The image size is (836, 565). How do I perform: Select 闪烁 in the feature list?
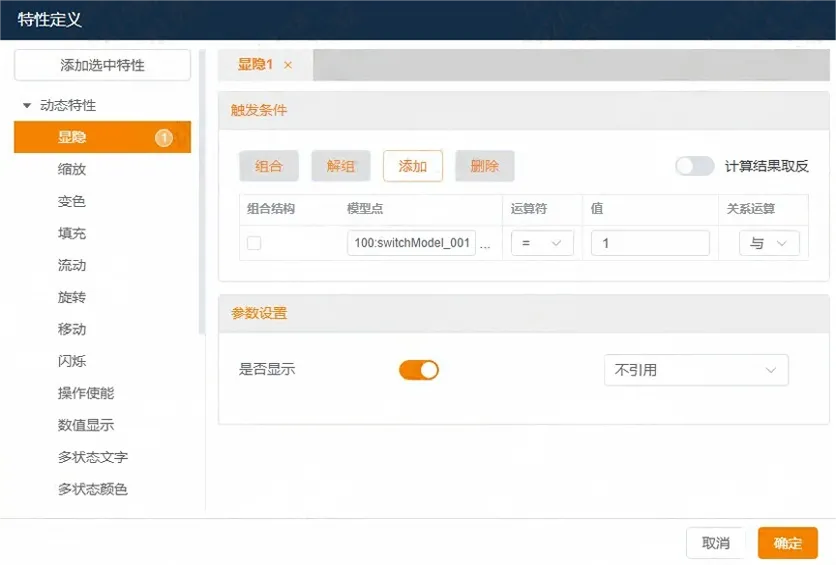[72, 362]
